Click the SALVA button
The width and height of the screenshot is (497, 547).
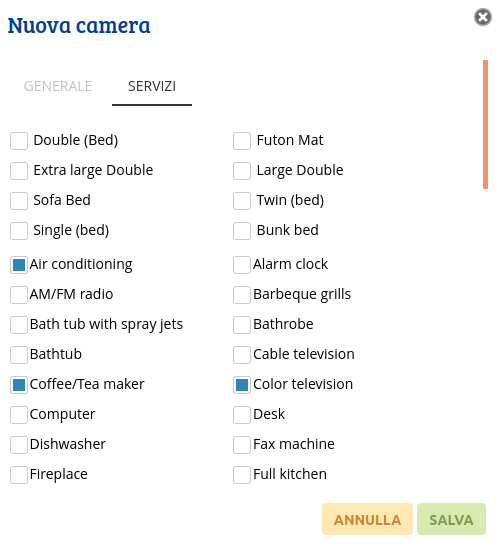451,519
